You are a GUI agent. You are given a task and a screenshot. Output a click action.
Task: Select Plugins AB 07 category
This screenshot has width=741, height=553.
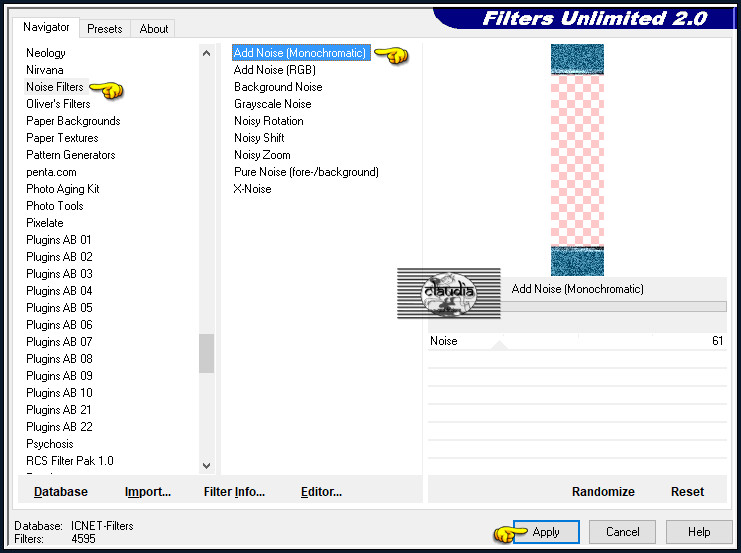pos(59,342)
